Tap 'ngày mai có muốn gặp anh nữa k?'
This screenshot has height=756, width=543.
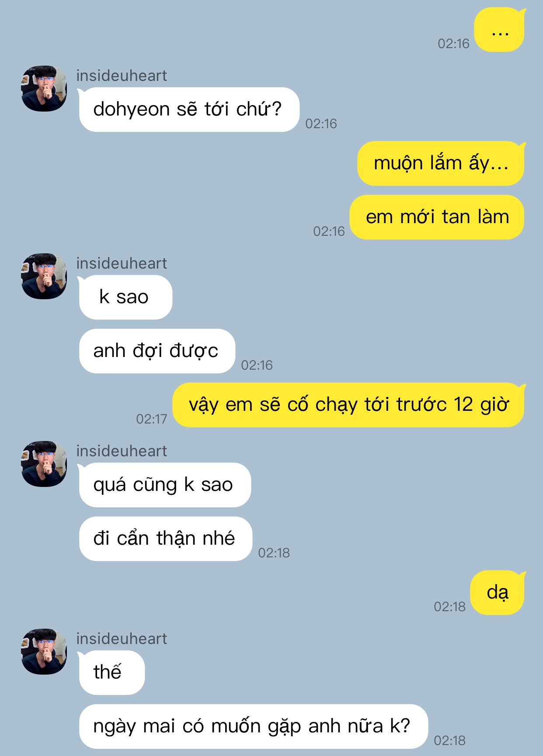click(253, 726)
